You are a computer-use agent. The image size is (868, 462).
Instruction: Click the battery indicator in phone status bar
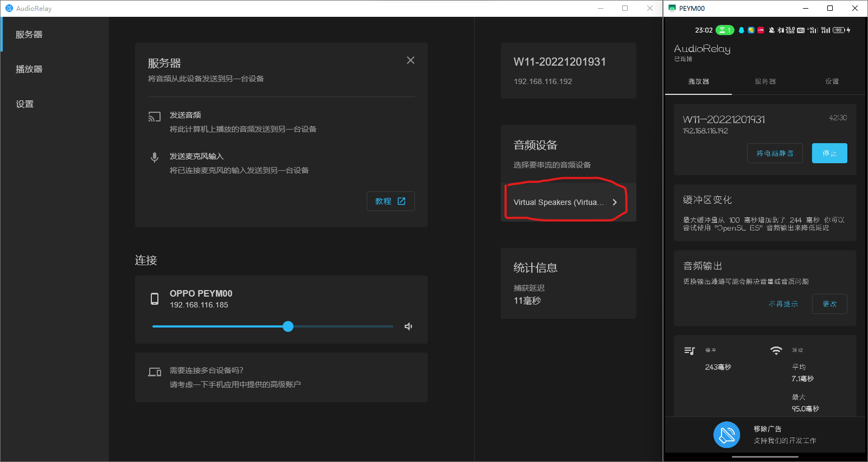[x=839, y=30]
